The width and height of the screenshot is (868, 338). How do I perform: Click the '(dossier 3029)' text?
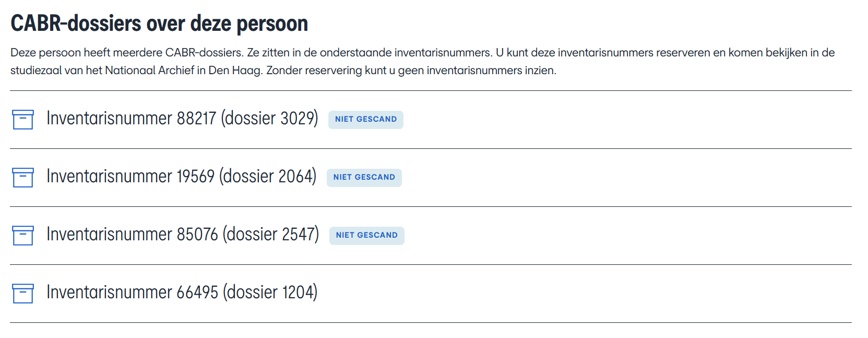[269, 119]
